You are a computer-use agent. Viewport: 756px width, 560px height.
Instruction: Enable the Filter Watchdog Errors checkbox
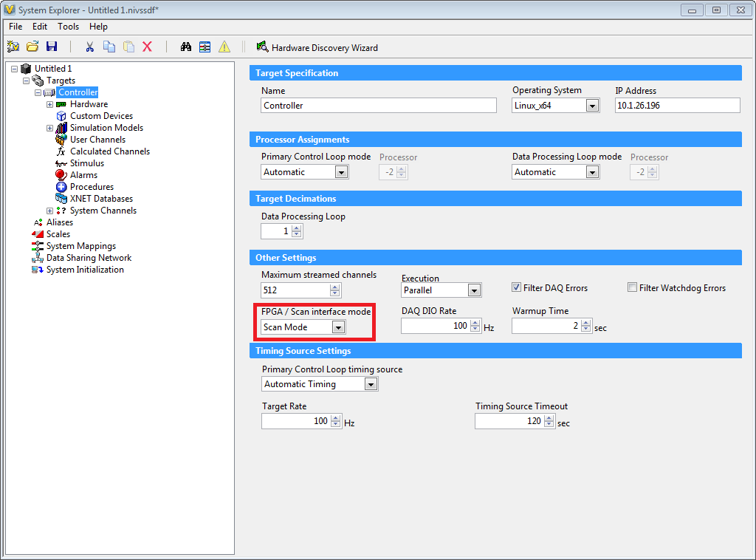(x=632, y=287)
